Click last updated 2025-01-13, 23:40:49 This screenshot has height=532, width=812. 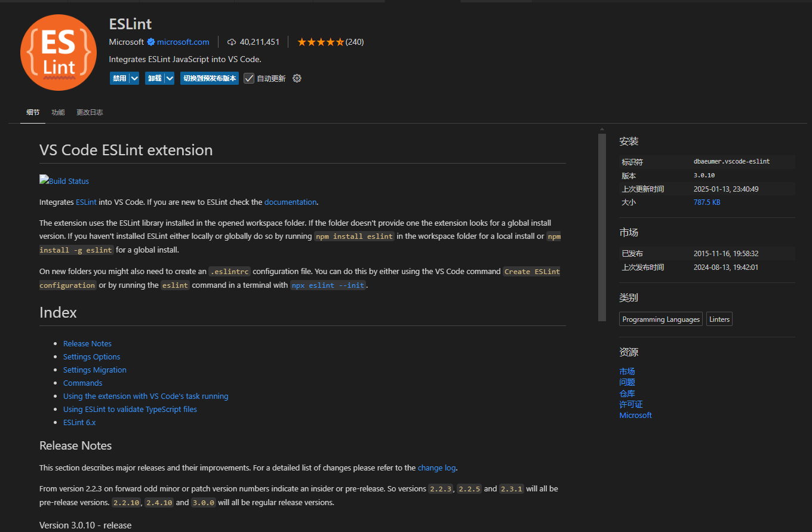726,189
